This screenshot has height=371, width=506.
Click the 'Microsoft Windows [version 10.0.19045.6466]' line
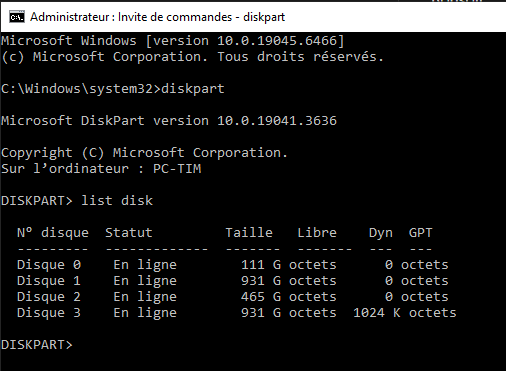(172, 41)
